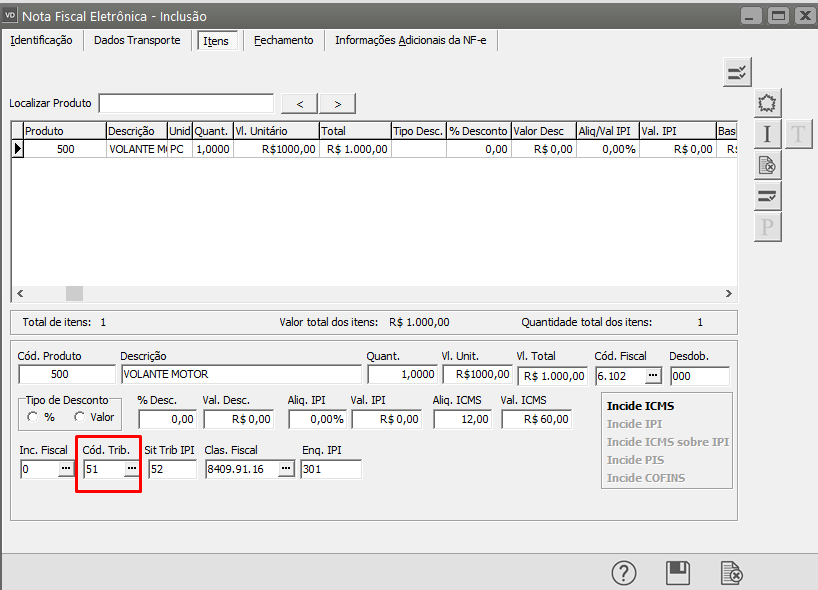818x590 pixels.
Task: Go to previous product with '<' button
Action: [x=300, y=104]
